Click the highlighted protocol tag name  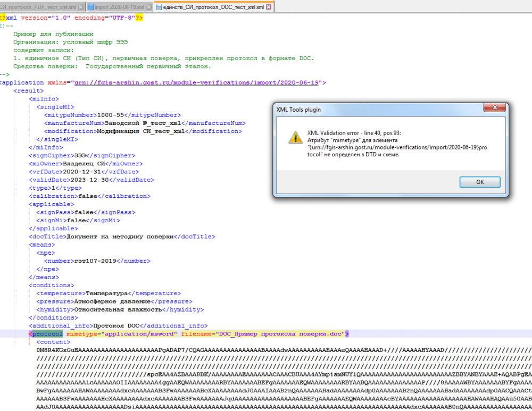47,334
